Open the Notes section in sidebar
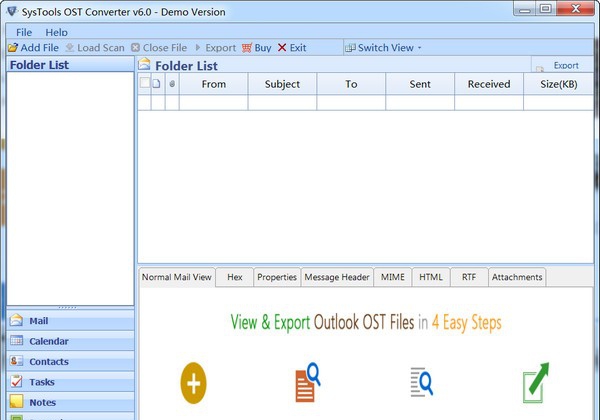This screenshot has width=600, height=420. click(x=70, y=402)
